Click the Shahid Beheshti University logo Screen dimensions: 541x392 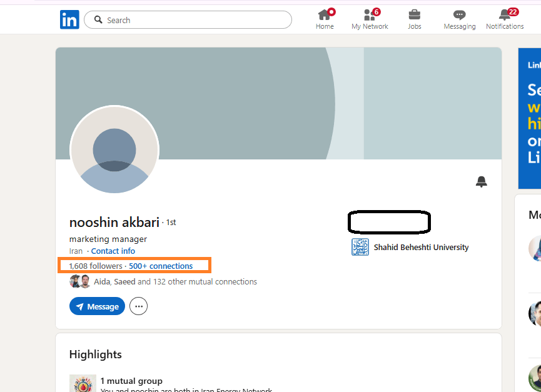360,247
